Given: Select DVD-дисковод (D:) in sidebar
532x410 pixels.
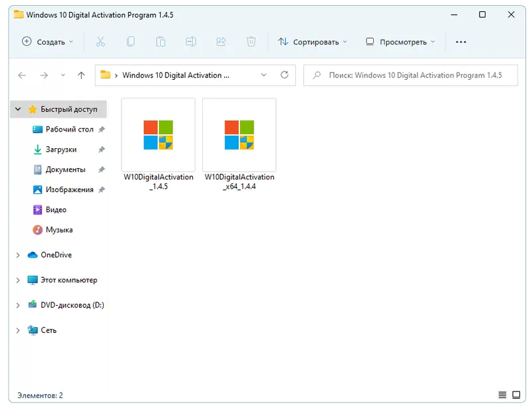Looking at the screenshot, I should tap(72, 305).
